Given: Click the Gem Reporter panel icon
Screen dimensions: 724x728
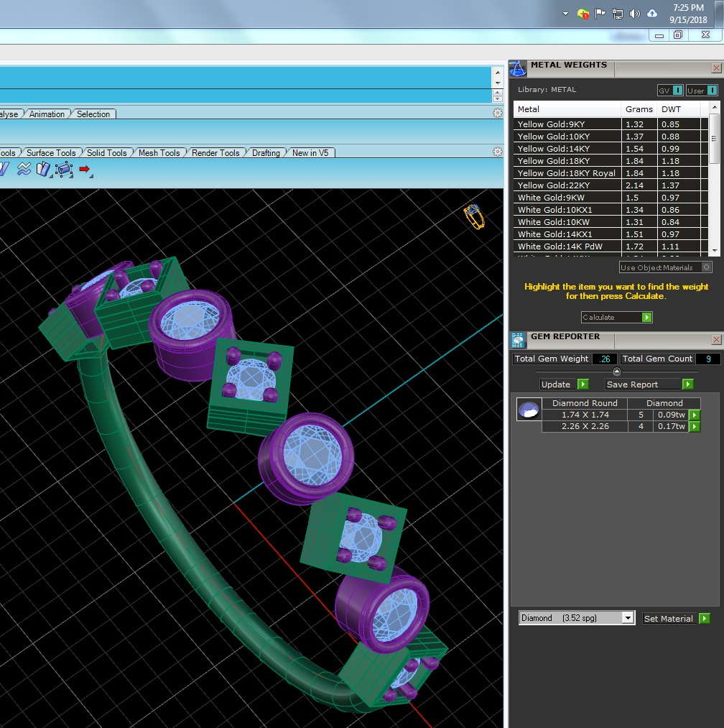Looking at the screenshot, I should [x=517, y=340].
